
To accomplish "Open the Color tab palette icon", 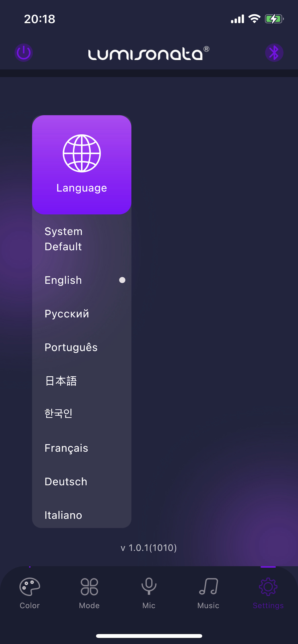I will [x=30, y=586].
